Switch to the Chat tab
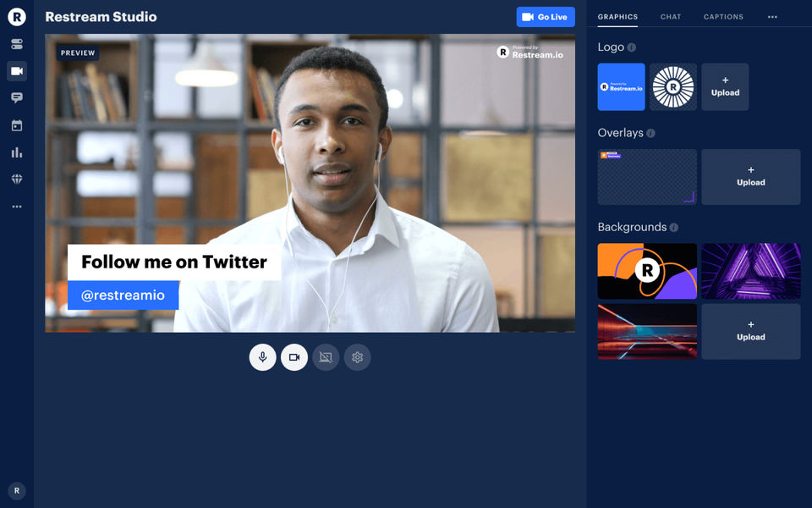The width and height of the screenshot is (812, 508). (671, 17)
